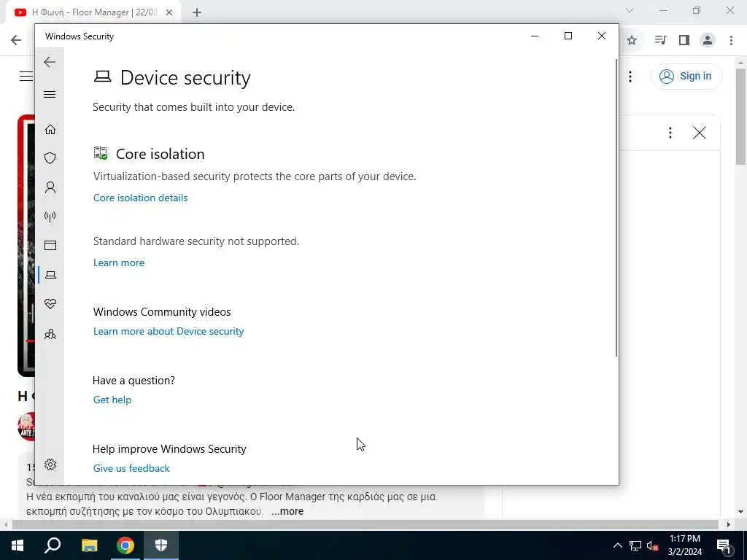Open the Windows Start menu
747x560 pixels.
pos(18,545)
